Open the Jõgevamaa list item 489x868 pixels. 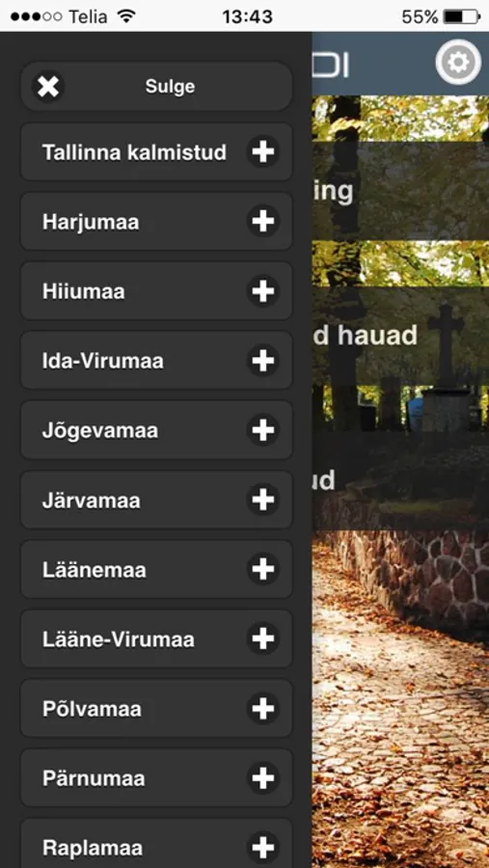tap(156, 430)
